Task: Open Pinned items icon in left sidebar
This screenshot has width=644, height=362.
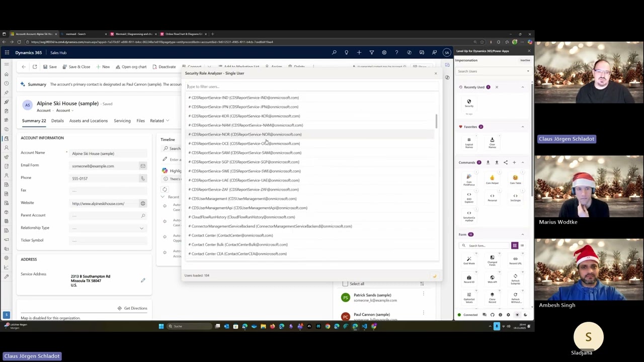Action: click(x=7, y=93)
